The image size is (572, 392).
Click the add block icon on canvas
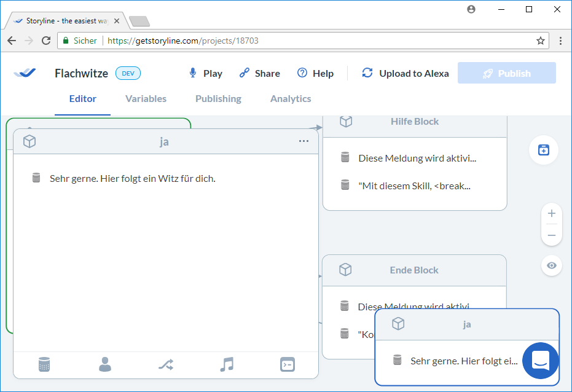(x=544, y=150)
